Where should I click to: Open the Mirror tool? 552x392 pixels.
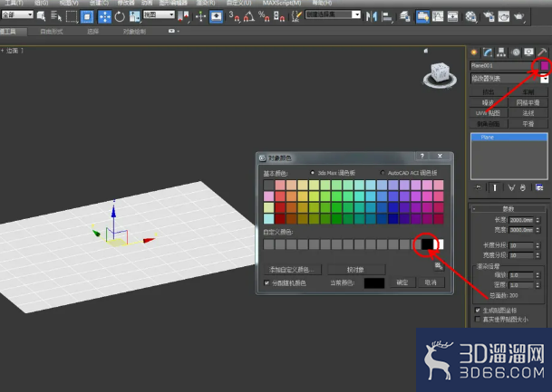(x=371, y=16)
